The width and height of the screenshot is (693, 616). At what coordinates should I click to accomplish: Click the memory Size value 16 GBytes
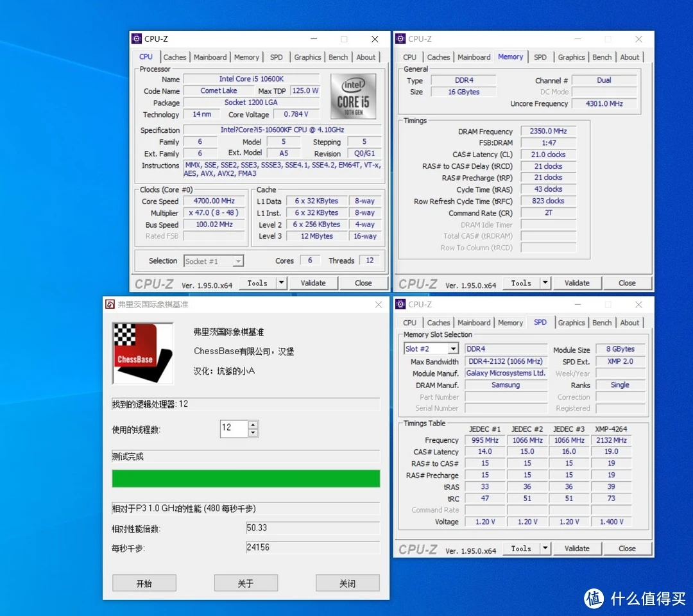[464, 92]
